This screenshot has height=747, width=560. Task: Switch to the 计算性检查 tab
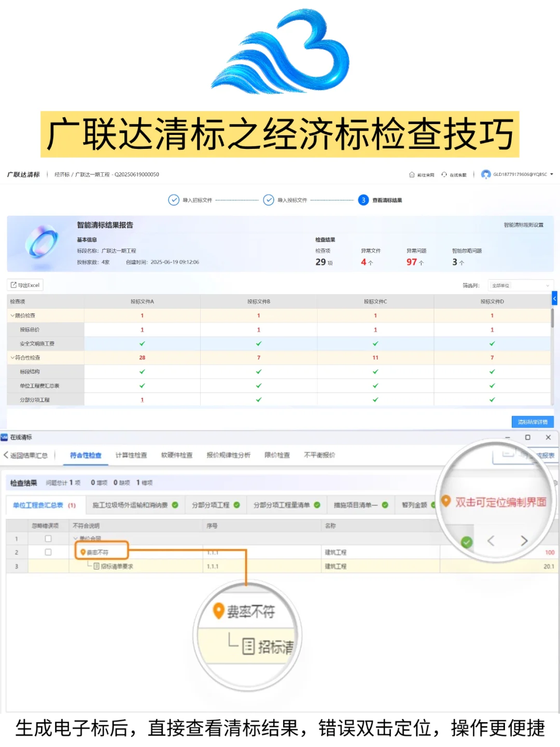coord(131,454)
